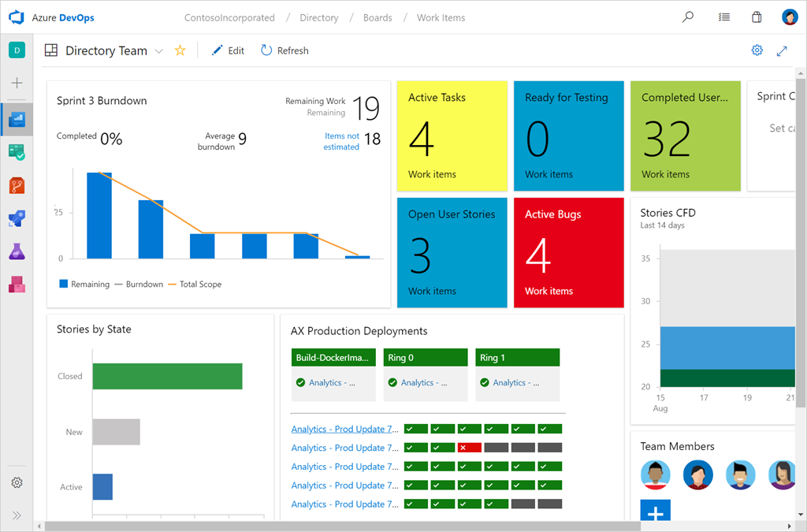Expand the left navigation sidebar
This screenshot has width=807, height=532.
pyautogui.click(x=17, y=515)
